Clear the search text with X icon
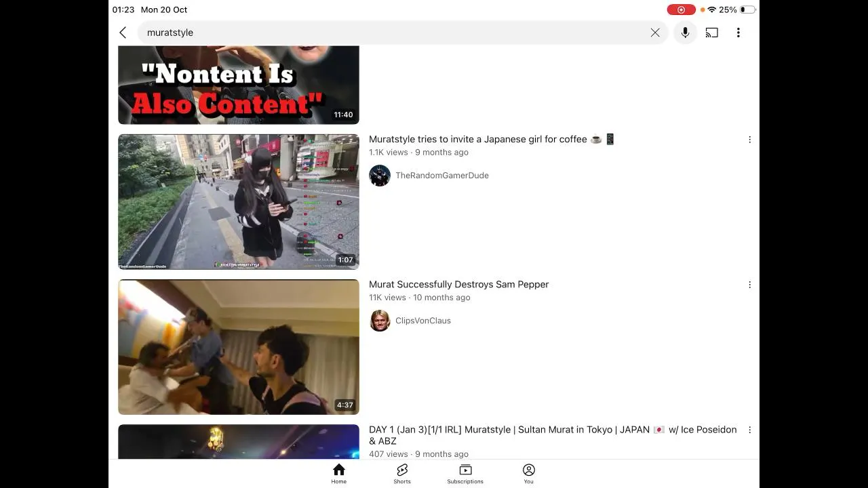Image resolution: width=868 pixels, height=488 pixels. tap(655, 33)
